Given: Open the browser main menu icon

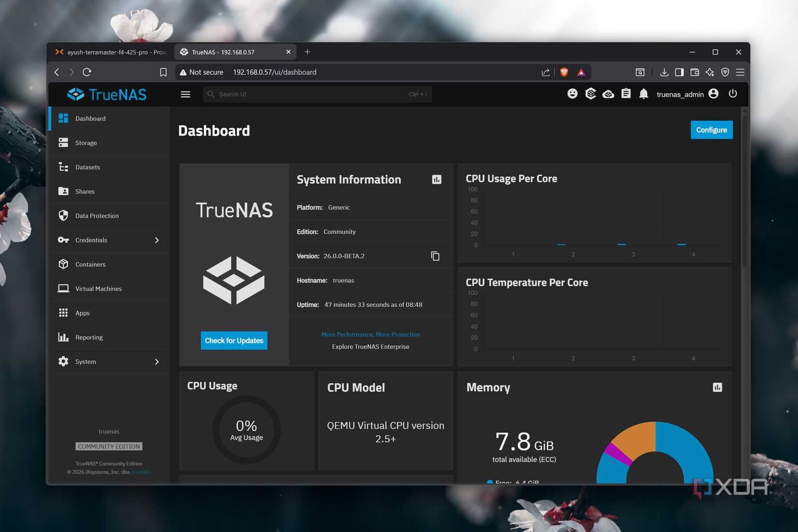Looking at the screenshot, I should pyautogui.click(x=740, y=72).
